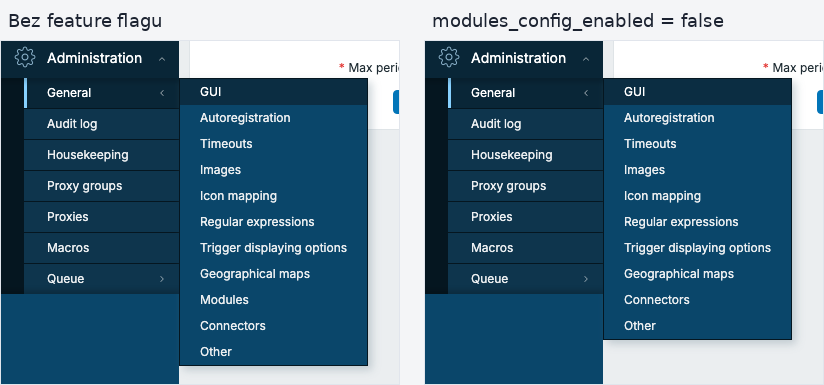Open Housekeeping in left screenshot sidebar
Screen dimensions: 824x385
coord(101,155)
